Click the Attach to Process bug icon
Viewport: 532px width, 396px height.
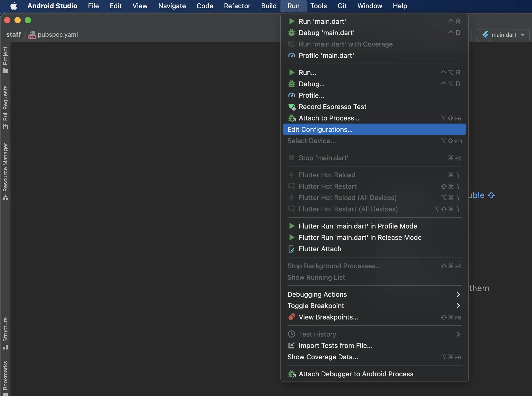tap(292, 118)
